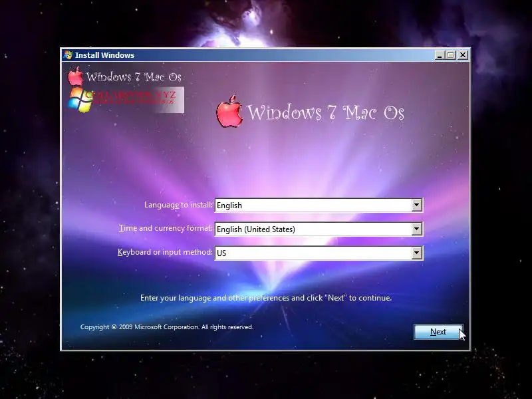The image size is (532, 399).
Task: Click the small red apple logo top-left
Action: click(x=75, y=76)
